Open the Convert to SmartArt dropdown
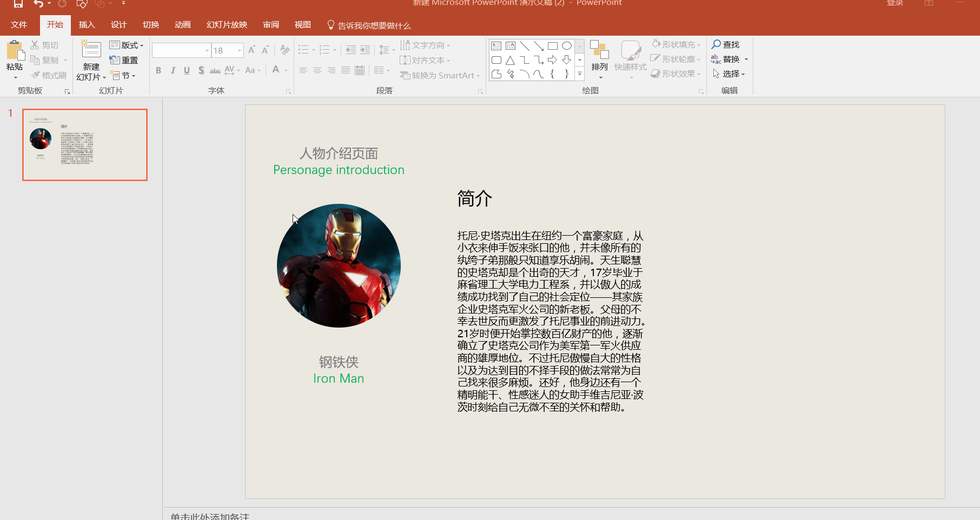This screenshot has width=980, height=520. click(x=440, y=75)
